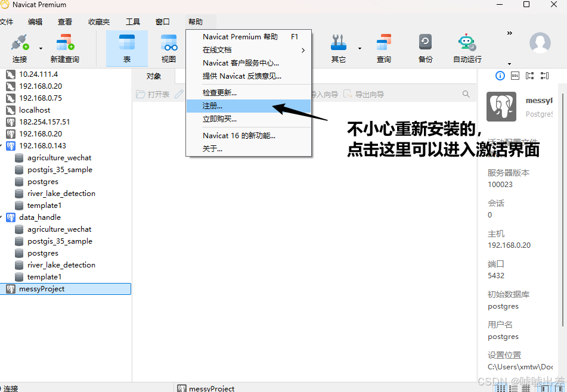Choose 关于 about menu entry
Viewport: 567px width, 392px height.
pos(249,149)
